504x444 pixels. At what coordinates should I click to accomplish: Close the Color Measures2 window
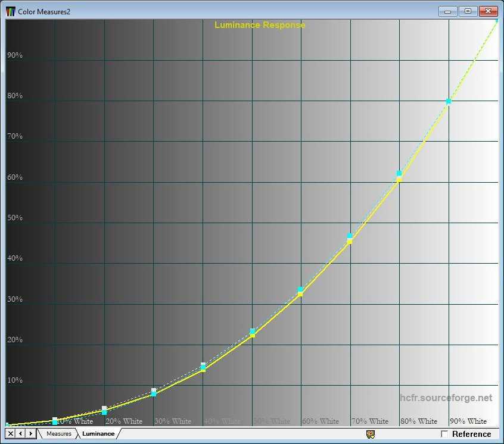pos(489,11)
